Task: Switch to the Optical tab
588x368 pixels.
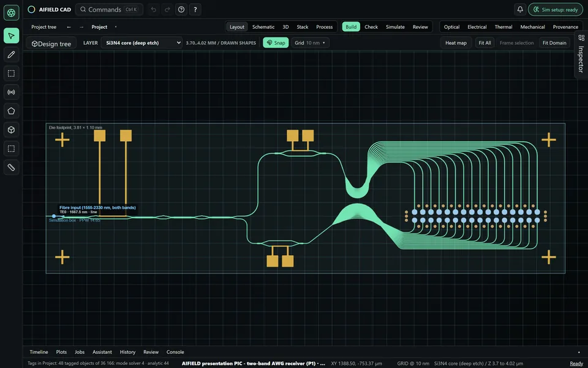Action: coord(451,27)
